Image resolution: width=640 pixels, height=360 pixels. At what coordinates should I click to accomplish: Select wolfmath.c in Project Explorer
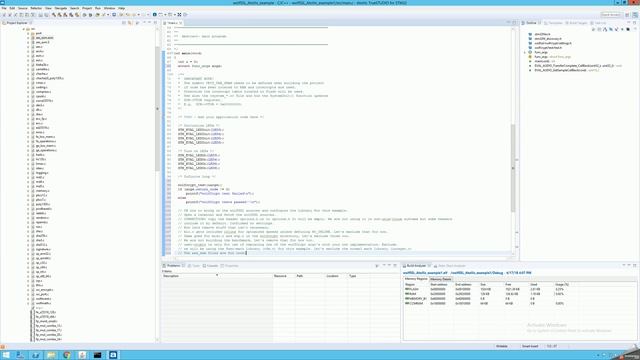coord(43,303)
